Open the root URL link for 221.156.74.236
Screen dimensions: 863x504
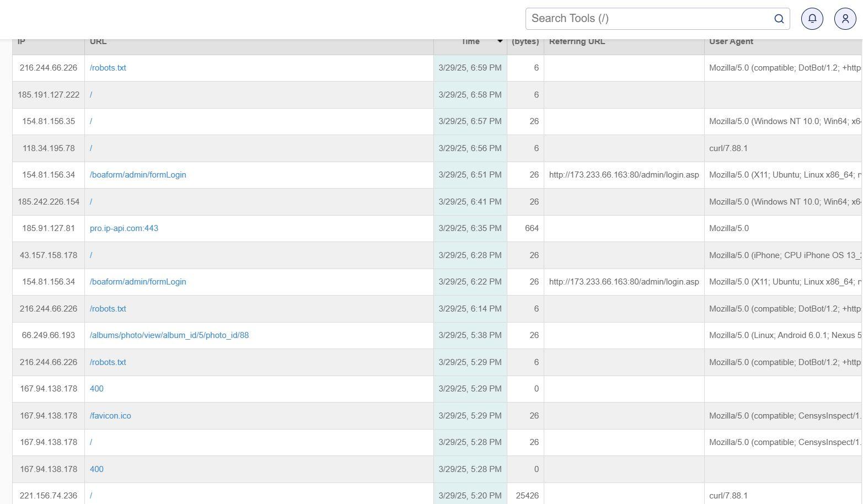point(91,496)
